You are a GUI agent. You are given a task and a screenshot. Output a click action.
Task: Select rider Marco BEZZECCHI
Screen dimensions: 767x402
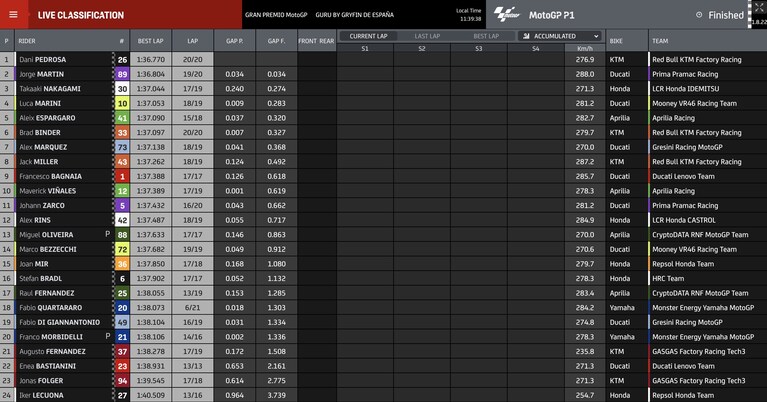coord(48,249)
